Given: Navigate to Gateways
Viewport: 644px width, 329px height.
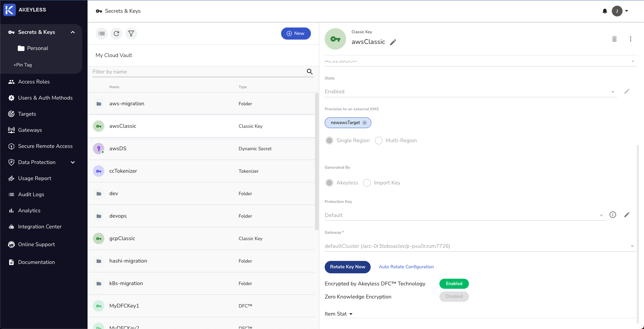Looking at the screenshot, I should 30,130.
